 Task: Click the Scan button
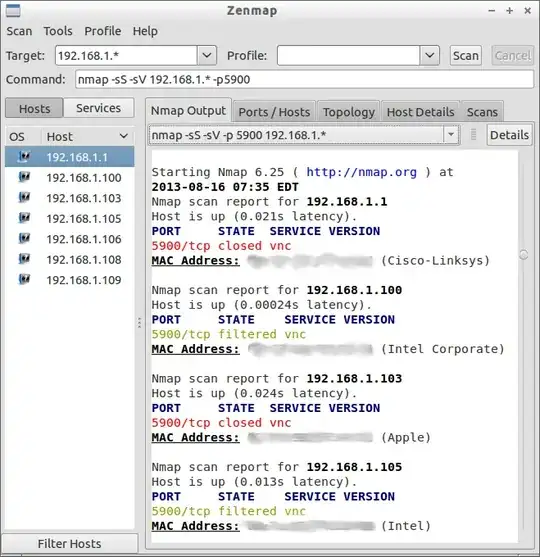[x=465, y=55]
